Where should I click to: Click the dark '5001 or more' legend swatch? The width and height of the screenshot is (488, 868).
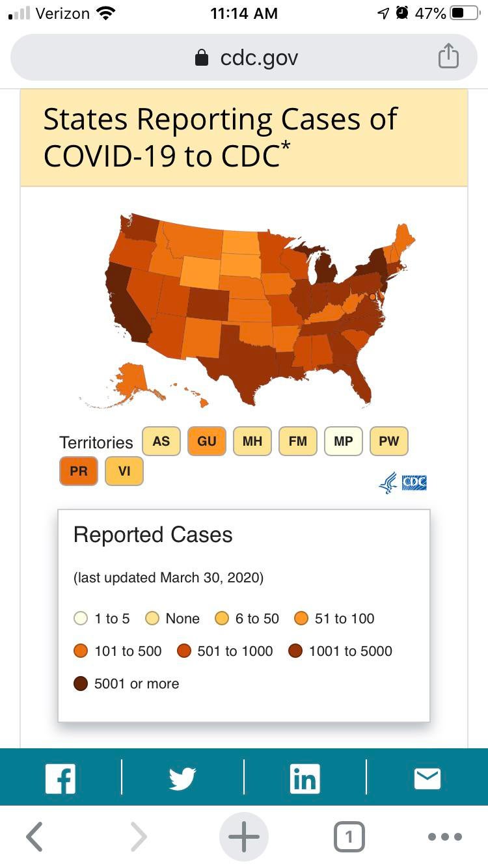tap(81, 684)
